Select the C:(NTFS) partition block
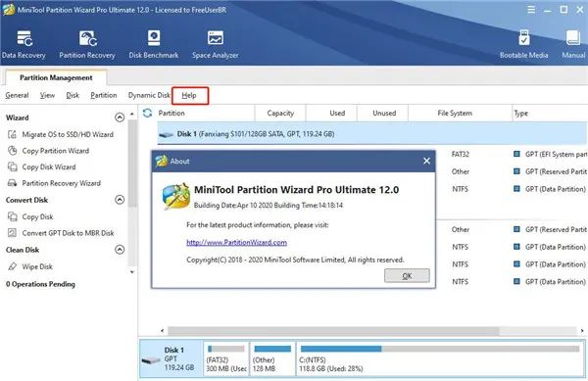This screenshot has width=588, height=381. pyautogui.click(x=440, y=358)
